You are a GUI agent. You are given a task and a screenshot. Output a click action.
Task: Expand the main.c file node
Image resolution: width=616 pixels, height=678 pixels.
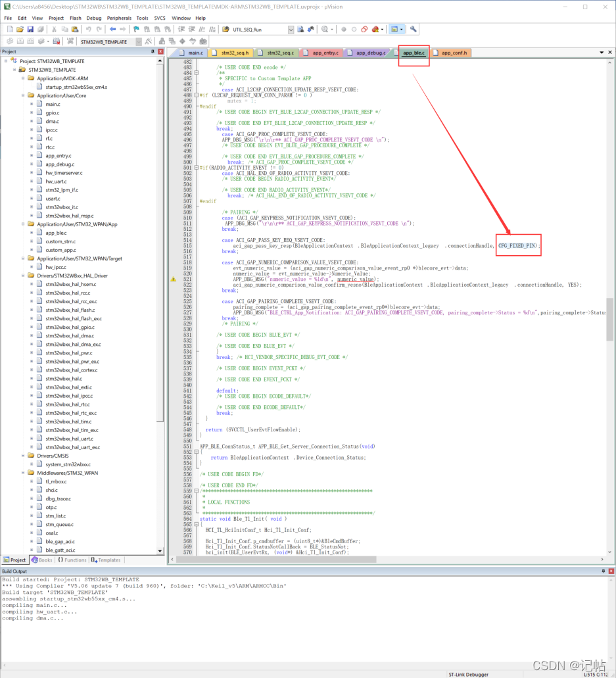pos(32,104)
